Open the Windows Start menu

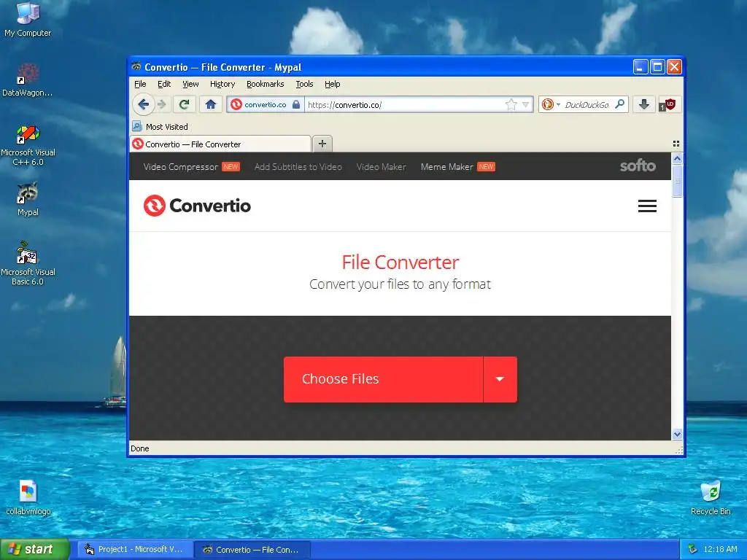pos(35,549)
